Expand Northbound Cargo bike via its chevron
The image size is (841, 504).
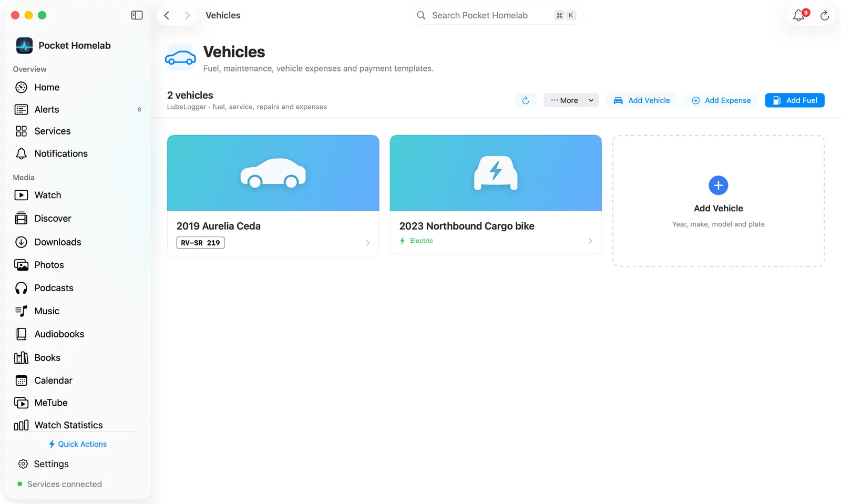tap(590, 241)
